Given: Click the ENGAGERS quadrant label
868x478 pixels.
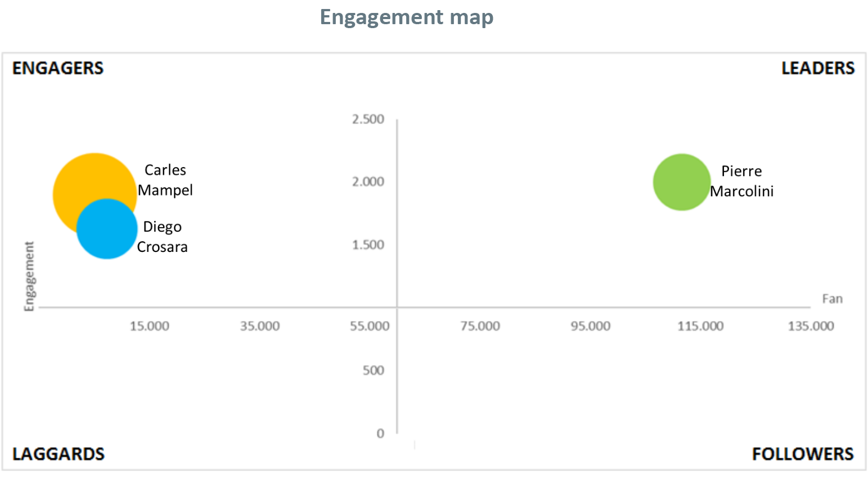Looking at the screenshot, I should pyautogui.click(x=58, y=68).
